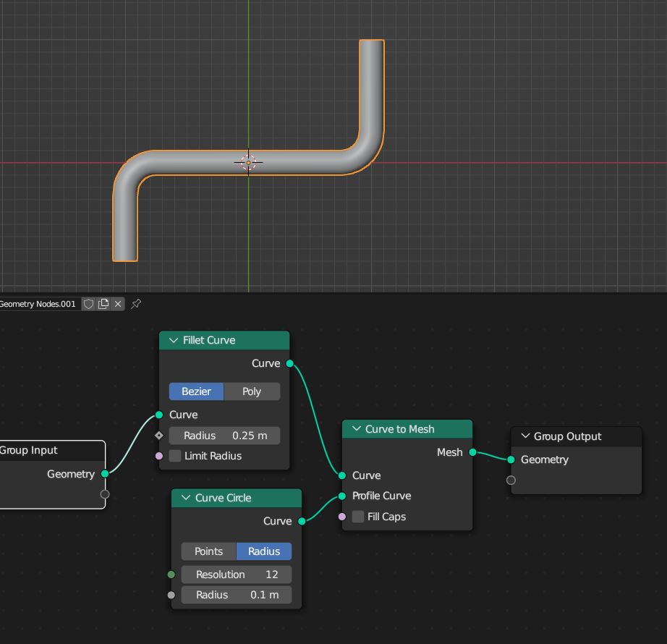Unlink the Geometry Nodes.001 datablock
This screenshot has width=667, height=644.
click(x=118, y=304)
